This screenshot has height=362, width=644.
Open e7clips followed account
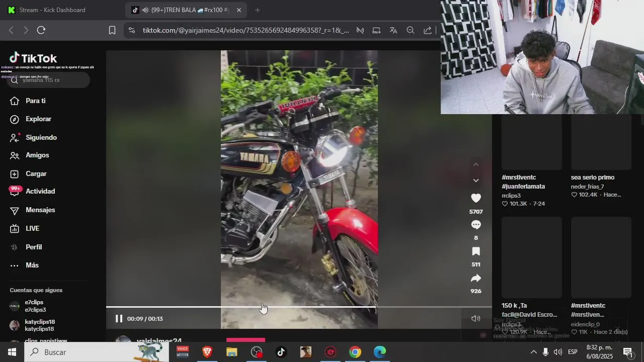point(34,306)
